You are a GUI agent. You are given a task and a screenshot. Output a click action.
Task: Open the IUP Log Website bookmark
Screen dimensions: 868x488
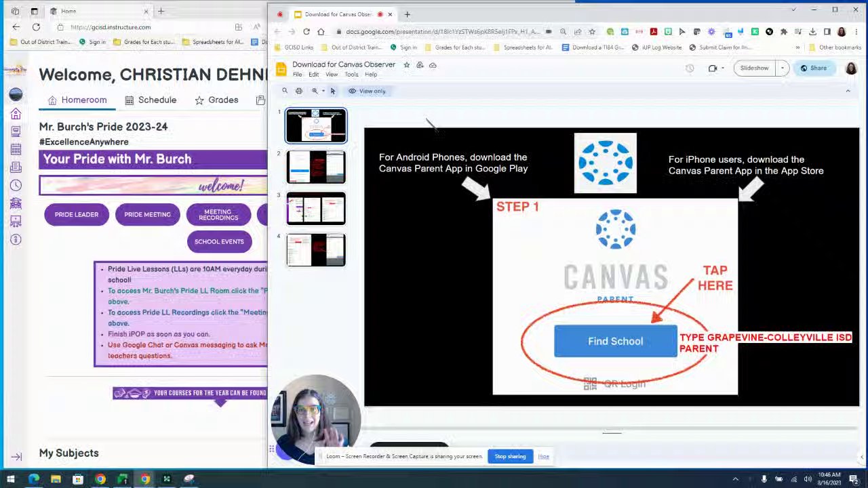point(656,47)
